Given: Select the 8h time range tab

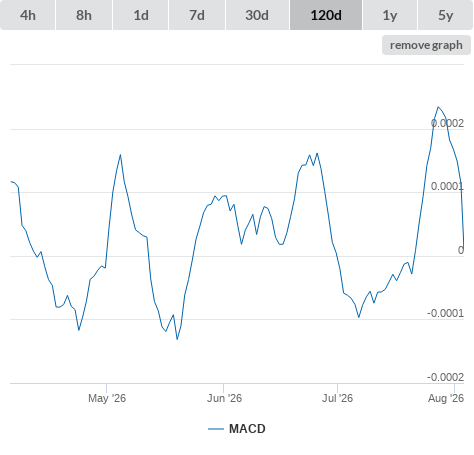Looking at the screenshot, I should [84, 15].
